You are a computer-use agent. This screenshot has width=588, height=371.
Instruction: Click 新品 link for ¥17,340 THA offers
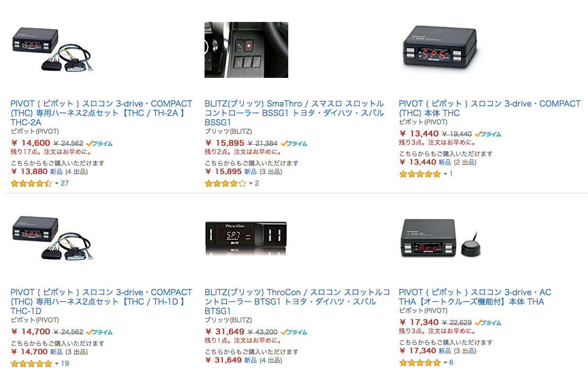tap(445, 351)
